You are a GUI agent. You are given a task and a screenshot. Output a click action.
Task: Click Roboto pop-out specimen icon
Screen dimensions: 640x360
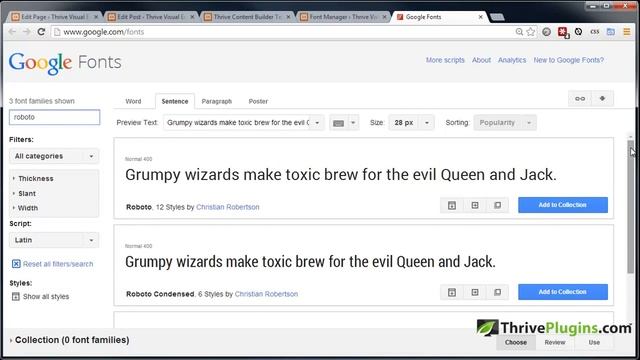(x=498, y=205)
